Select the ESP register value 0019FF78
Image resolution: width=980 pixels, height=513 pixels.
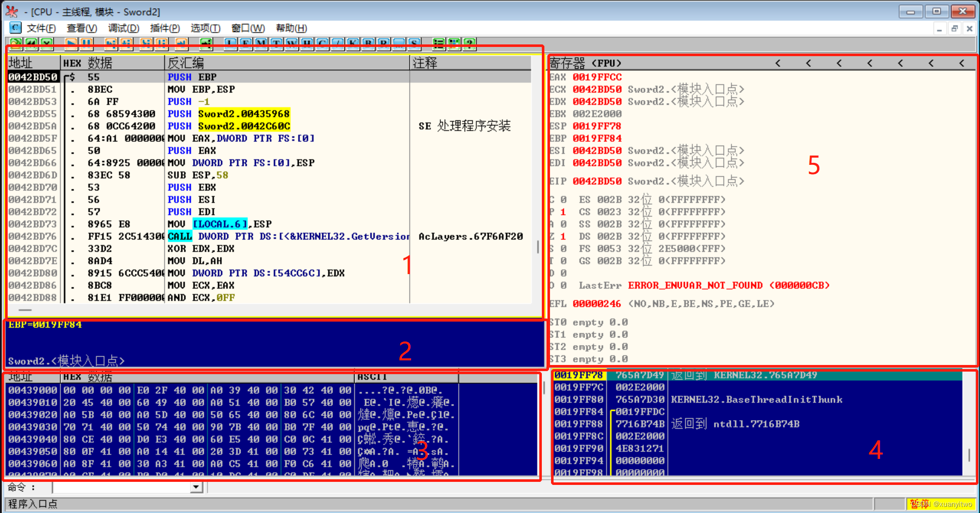(x=597, y=126)
